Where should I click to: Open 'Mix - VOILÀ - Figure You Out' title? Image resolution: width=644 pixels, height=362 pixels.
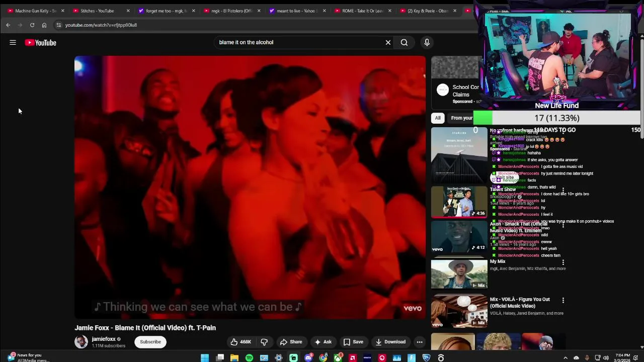click(520, 303)
